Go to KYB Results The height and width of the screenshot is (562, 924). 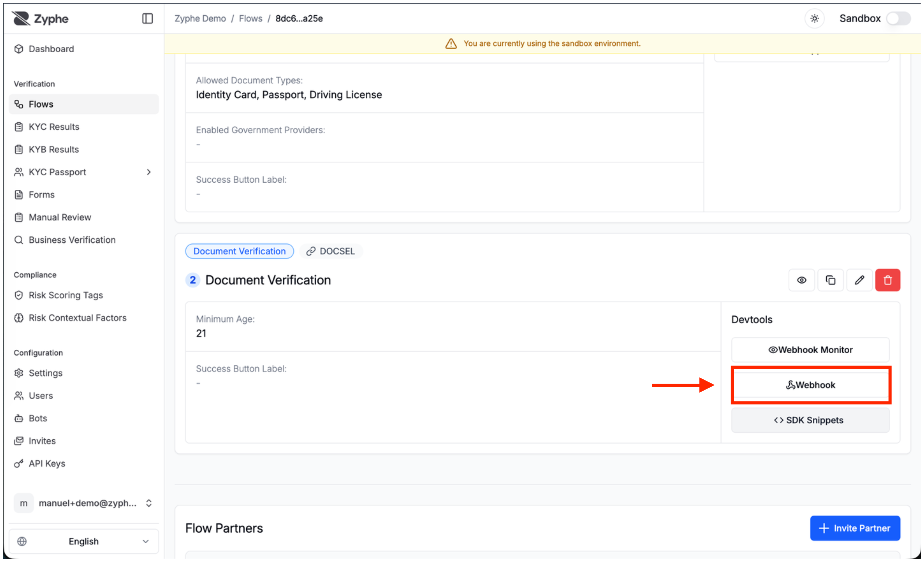point(83,149)
